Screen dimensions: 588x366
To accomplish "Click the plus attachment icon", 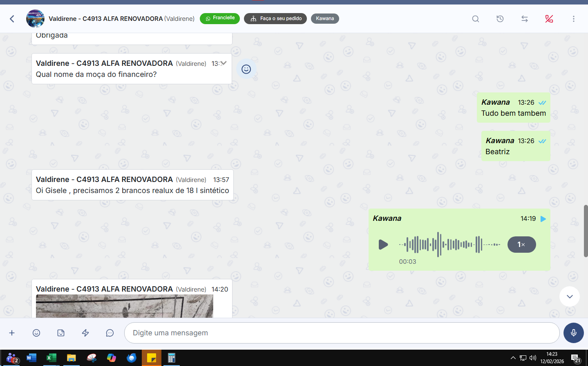I will 12,333.
